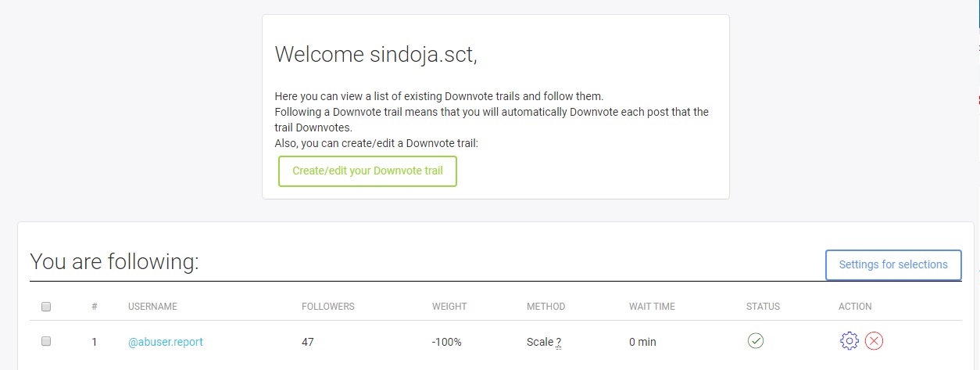Click the FOLLOWERS column header

pos(328,307)
